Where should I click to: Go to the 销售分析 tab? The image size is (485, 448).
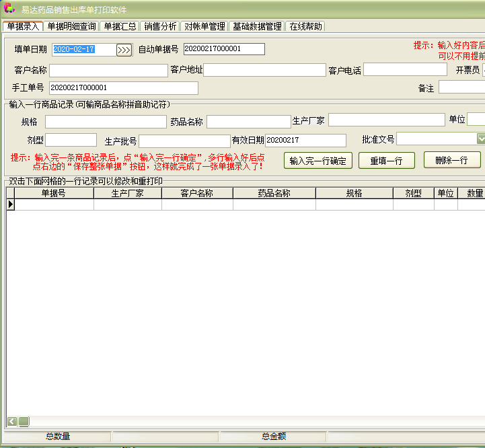pyautogui.click(x=160, y=26)
